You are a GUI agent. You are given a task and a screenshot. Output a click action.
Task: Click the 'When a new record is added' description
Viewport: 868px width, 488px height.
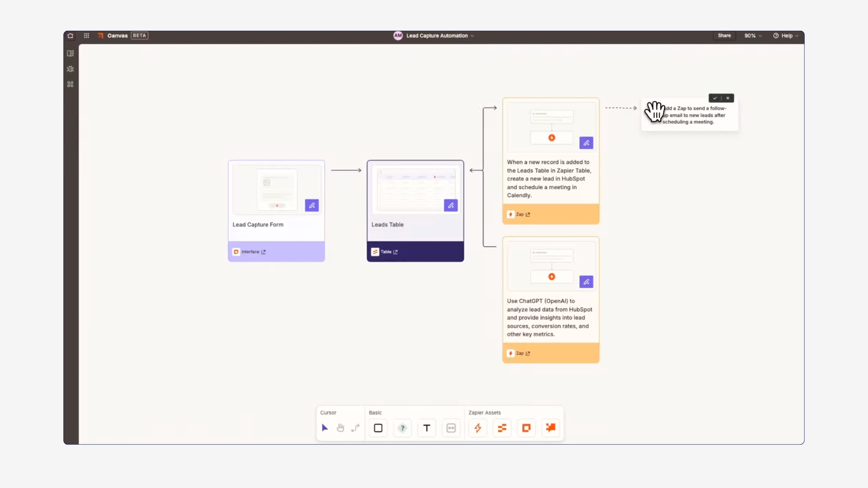tap(549, 179)
